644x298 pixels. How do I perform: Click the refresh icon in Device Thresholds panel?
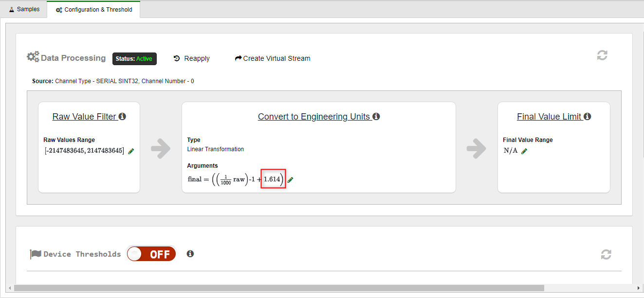click(606, 254)
